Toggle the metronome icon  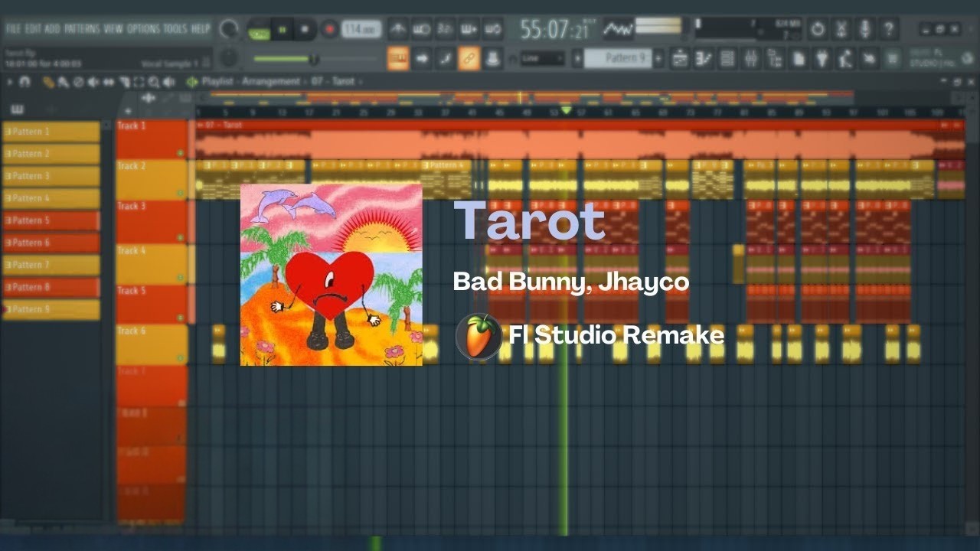click(x=397, y=30)
